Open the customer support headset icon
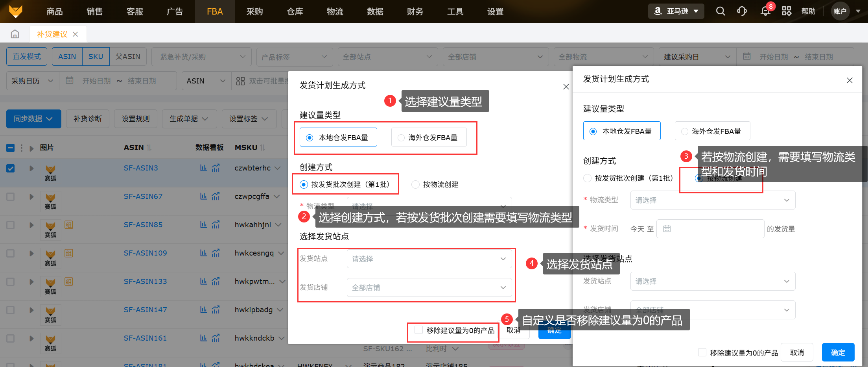Screen dimensions: 868x367 coord(742,11)
